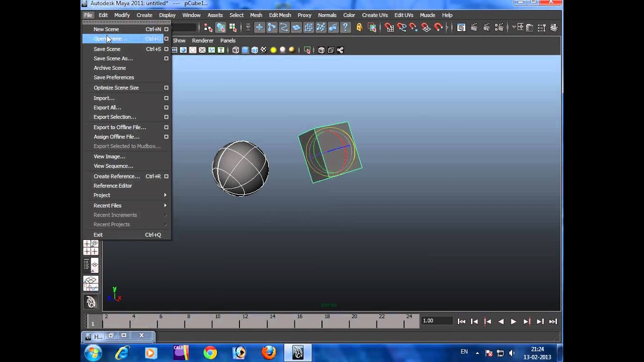Open the Edit Mesh menu
Image resolution: width=644 pixels, height=362 pixels.
[x=280, y=15]
